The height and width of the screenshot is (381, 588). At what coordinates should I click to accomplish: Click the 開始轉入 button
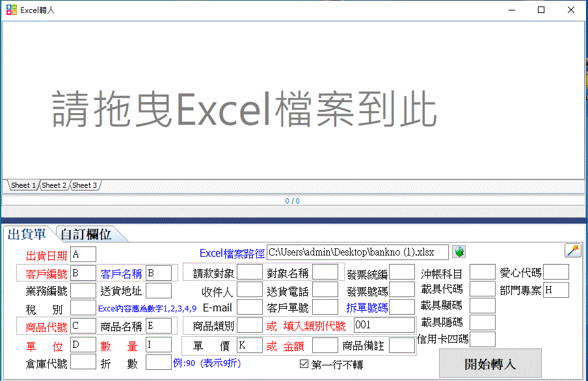(x=490, y=363)
